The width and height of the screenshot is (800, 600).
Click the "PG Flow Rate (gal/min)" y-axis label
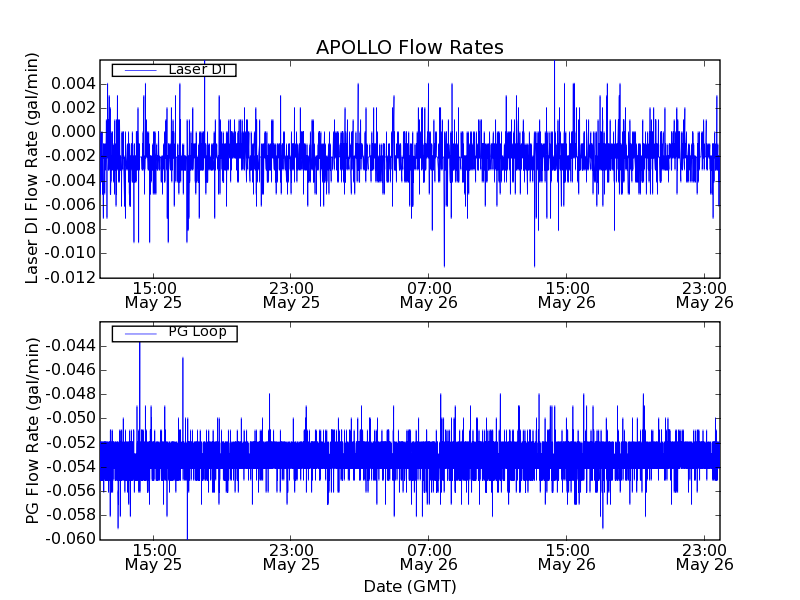[x=32, y=430]
